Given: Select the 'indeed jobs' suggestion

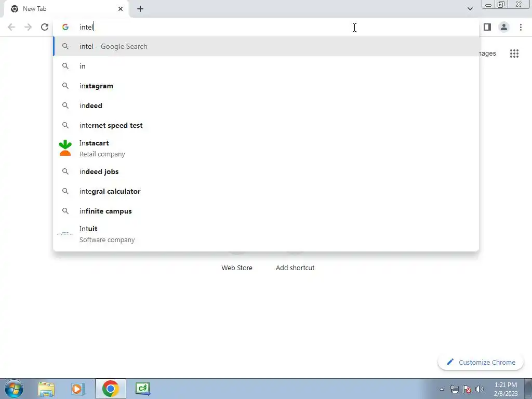Looking at the screenshot, I should coord(266,171).
